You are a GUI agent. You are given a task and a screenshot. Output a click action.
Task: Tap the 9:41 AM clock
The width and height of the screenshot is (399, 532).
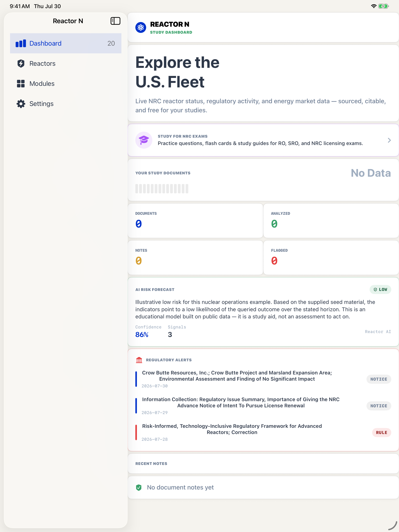click(x=20, y=6)
